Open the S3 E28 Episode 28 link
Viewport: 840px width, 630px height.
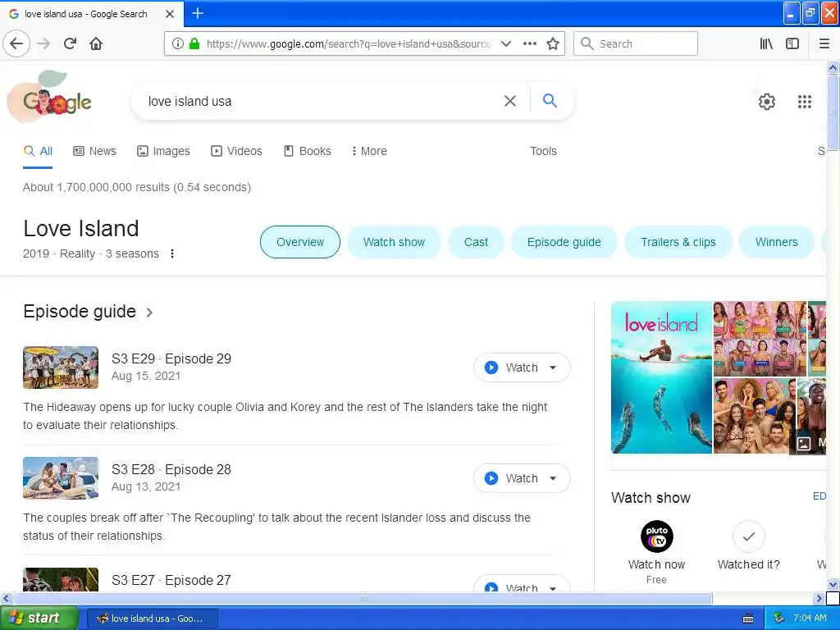click(x=171, y=469)
